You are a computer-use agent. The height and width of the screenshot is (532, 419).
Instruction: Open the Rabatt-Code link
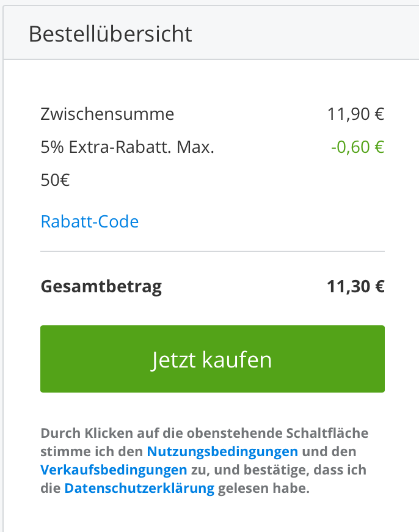point(89,221)
